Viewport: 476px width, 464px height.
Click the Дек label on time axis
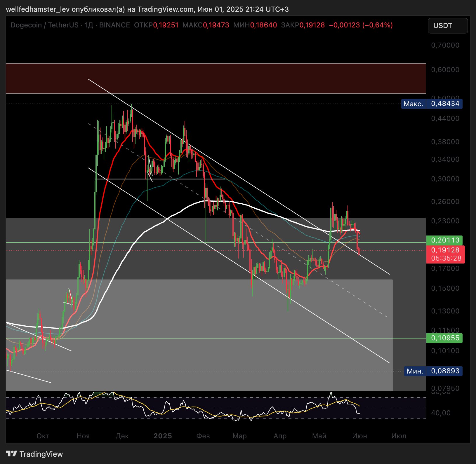122,436
